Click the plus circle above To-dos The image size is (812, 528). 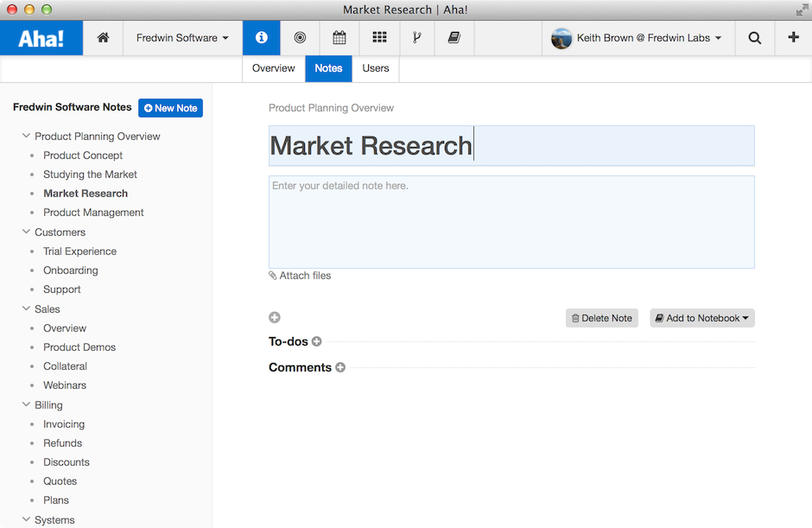point(275,317)
